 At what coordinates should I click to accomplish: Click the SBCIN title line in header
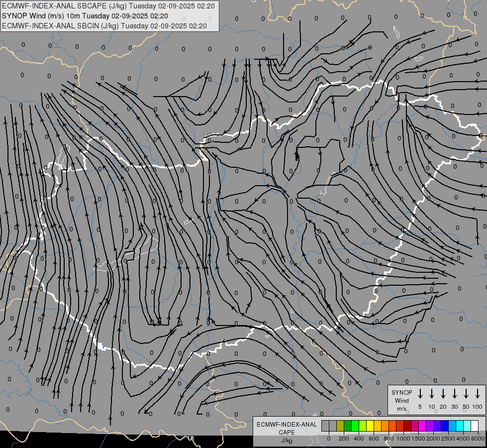pyautogui.click(x=104, y=26)
